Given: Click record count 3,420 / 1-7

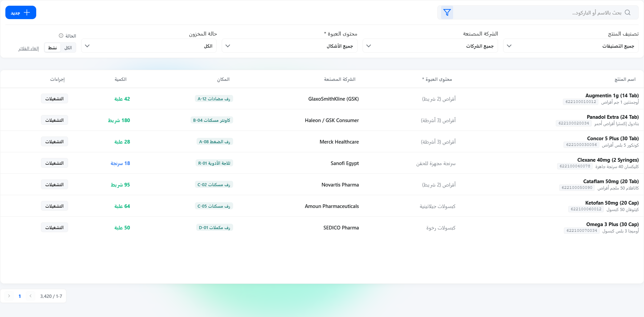Looking at the screenshot, I should point(51,296).
